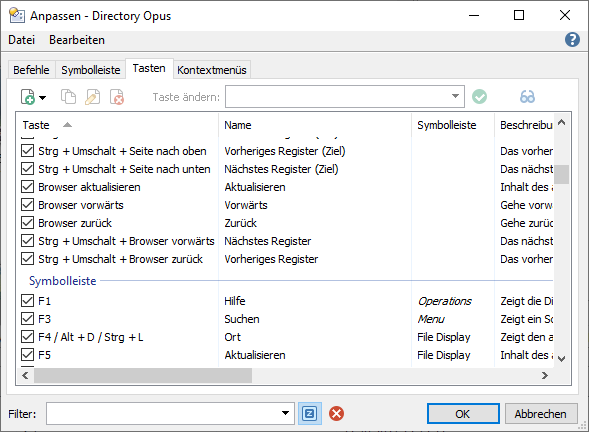
Task: Click the Directory Opus title bar icon
Action: 17,15
